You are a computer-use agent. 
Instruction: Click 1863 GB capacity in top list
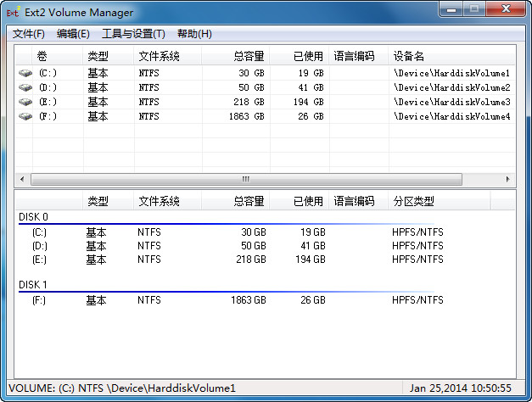coord(247,116)
